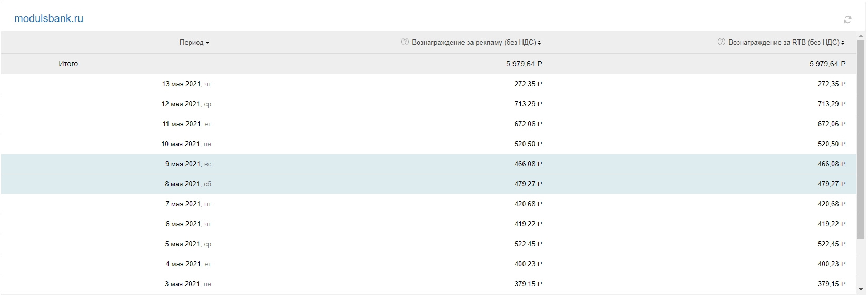The image size is (868, 301).
Task: Select the 5 мая 2021 row
Action: click(x=188, y=244)
